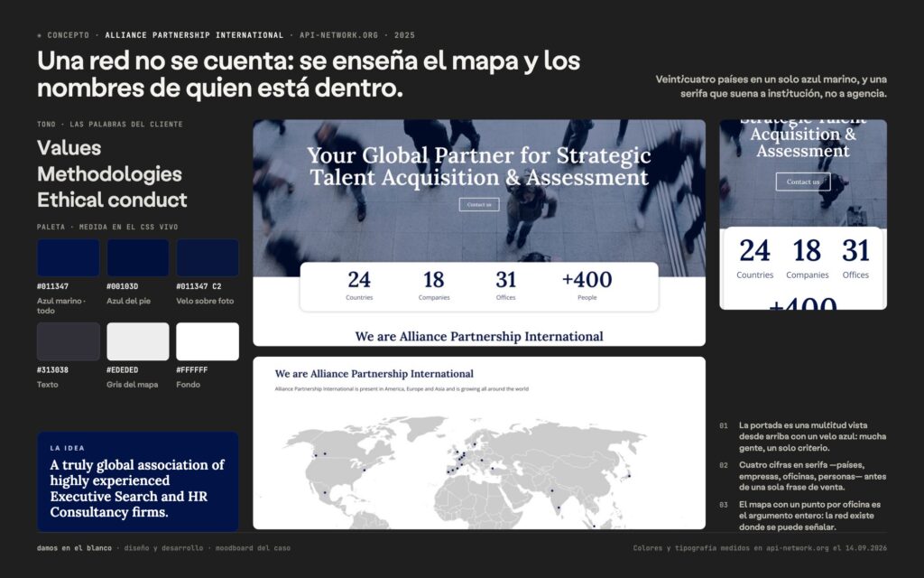Click the Texto caption under #313038
This screenshot has height=578, width=924.
(x=48, y=385)
